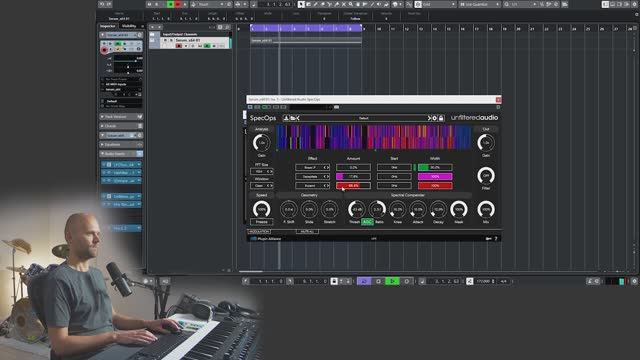The width and height of the screenshot is (640, 360).
Task: Click the Record button in transport bar
Action: click(x=407, y=281)
